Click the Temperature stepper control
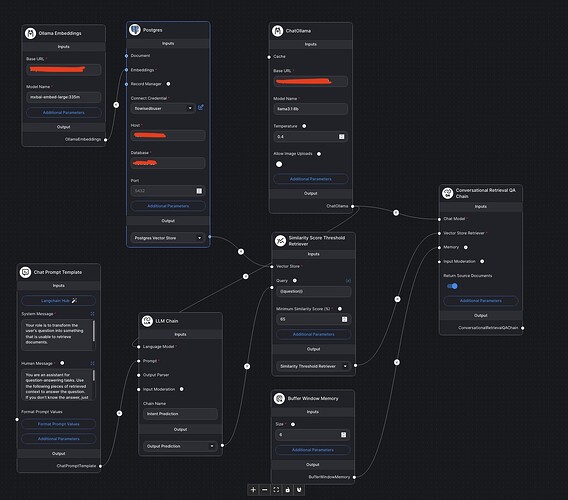Screen dimensions: 568x500 coord(341,137)
